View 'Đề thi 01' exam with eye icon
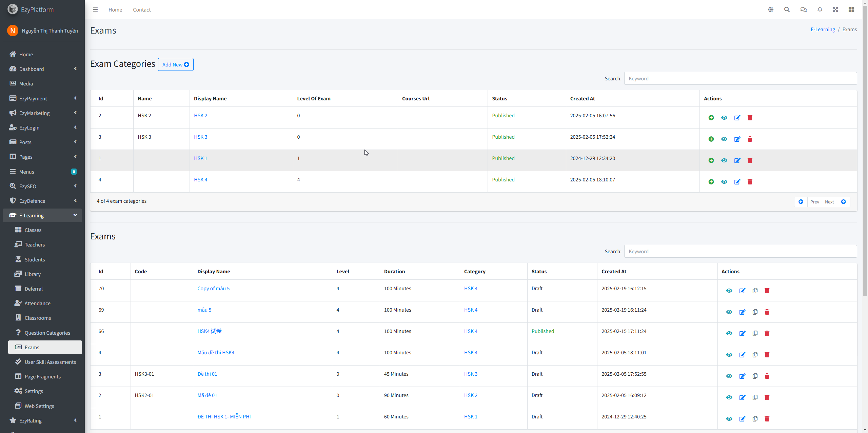 [x=729, y=376]
